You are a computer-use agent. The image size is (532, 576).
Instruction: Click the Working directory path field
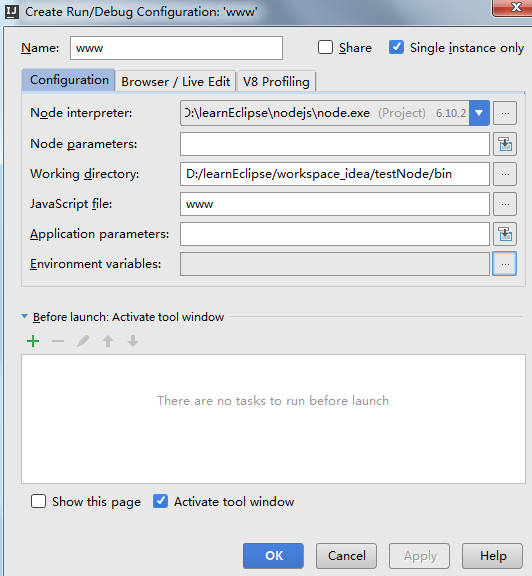point(335,174)
